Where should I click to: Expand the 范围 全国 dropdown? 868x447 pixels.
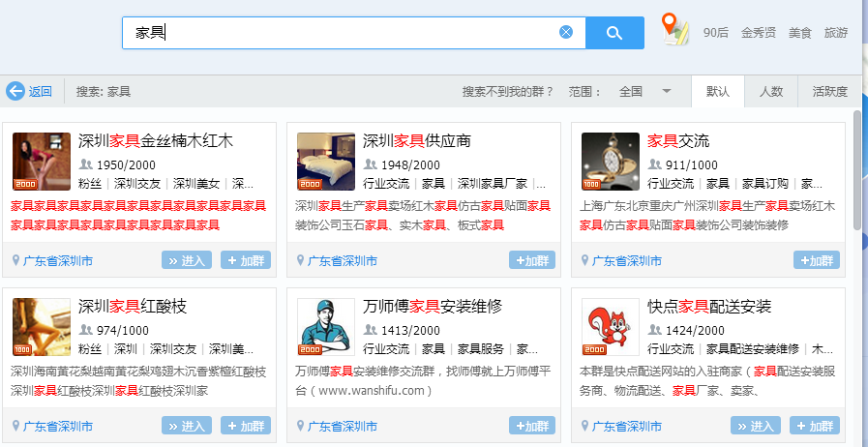click(666, 91)
